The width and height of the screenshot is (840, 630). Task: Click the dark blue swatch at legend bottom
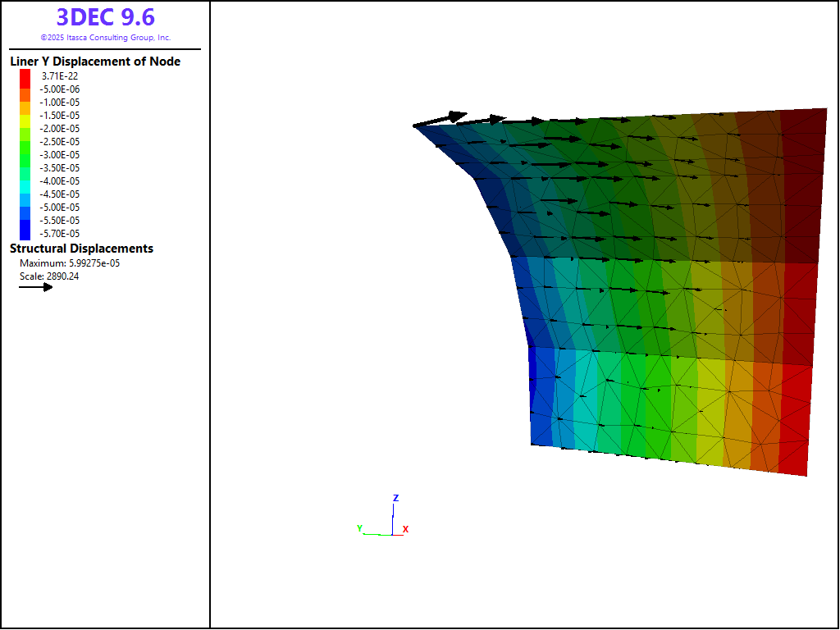(x=25, y=233)
